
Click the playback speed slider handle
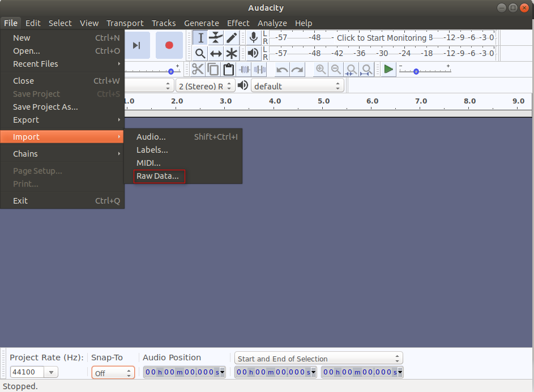(416, 71)
